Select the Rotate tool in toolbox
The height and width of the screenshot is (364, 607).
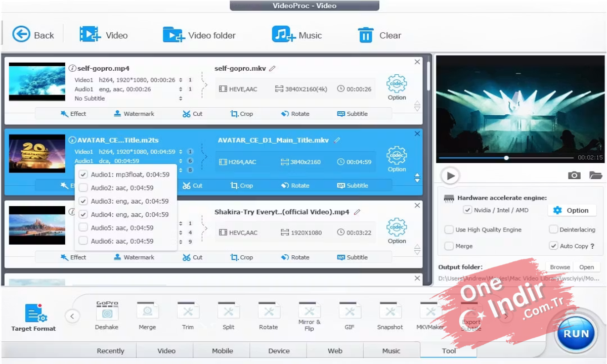coord(269,315)
